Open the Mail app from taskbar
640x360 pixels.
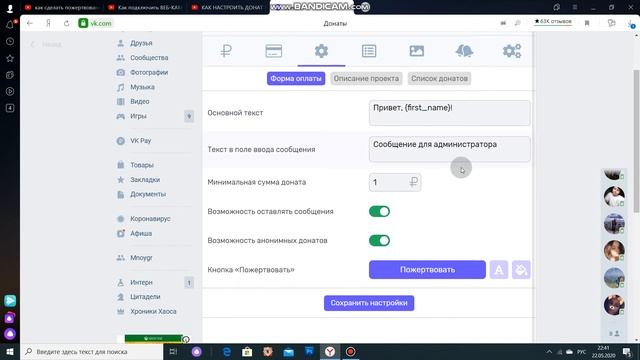[x=289, y=351]
